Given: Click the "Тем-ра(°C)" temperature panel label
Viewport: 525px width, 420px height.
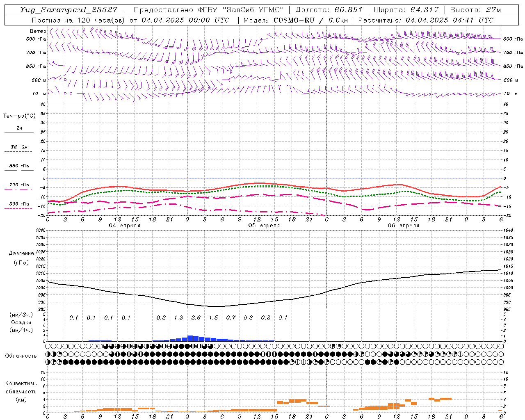Looking at the screenshot, I should (19, 116).
